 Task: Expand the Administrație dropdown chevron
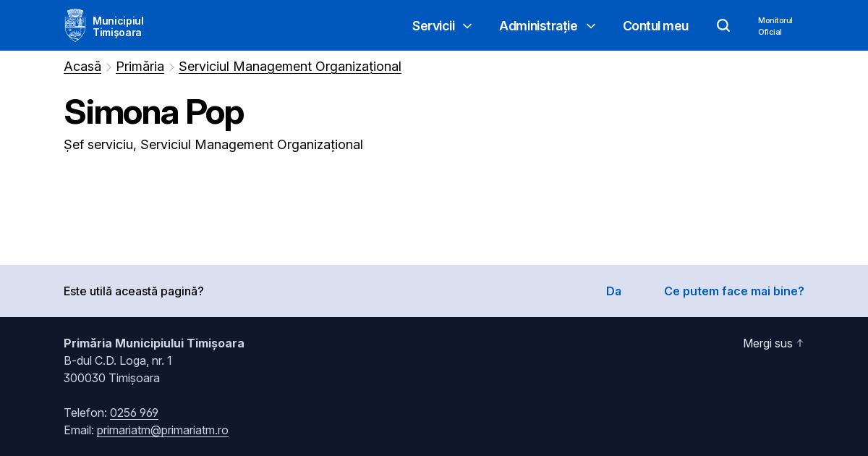591,26
